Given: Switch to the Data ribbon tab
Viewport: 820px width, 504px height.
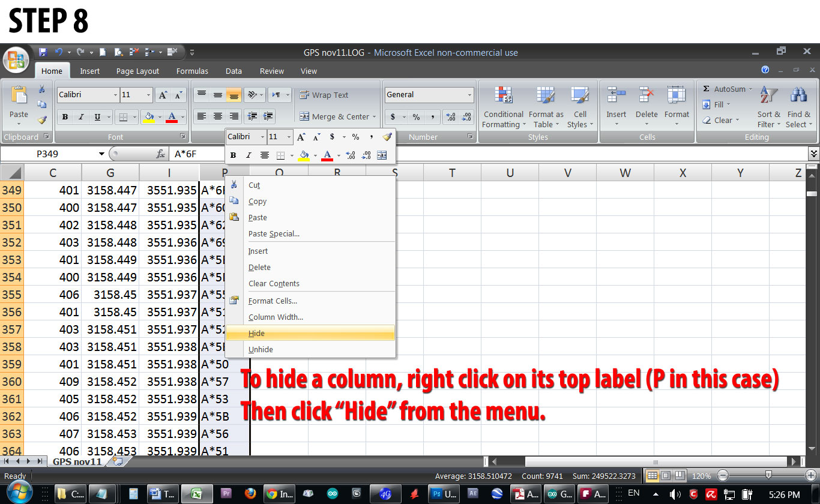Looking at the screenshot, I should tap(234, 71).
